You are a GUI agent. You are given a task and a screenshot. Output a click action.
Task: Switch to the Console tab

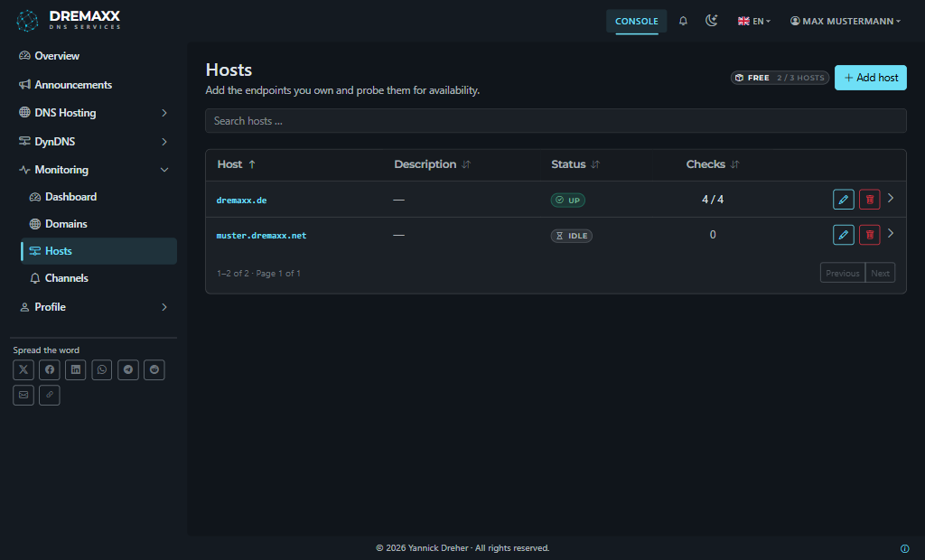637,22
